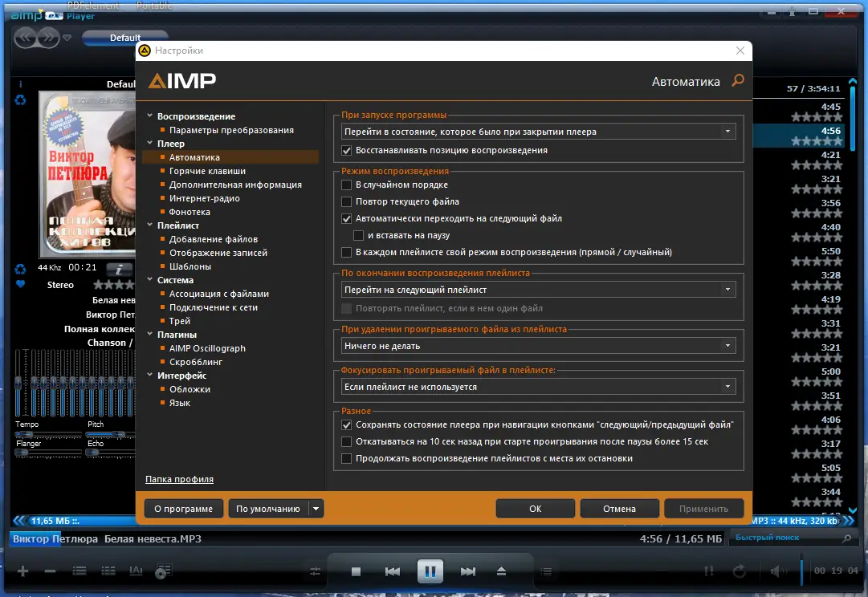Click the double-right arrow round button in player
The height and width of the screenshot is (597, 868).
(49, 38)
